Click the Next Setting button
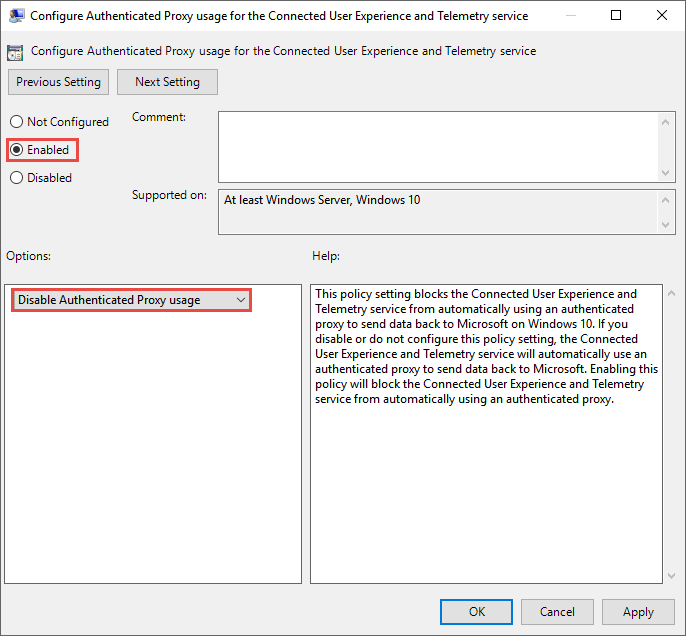Image resolution: width=686 pixels, height=636 pixels. (x=167, y=82)
